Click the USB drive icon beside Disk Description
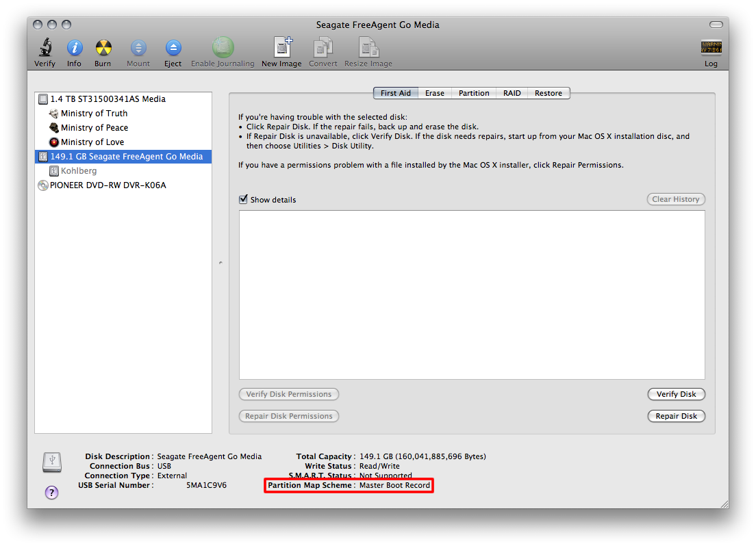The width and height of the screenshot is (756, 546). coord(52,462)
